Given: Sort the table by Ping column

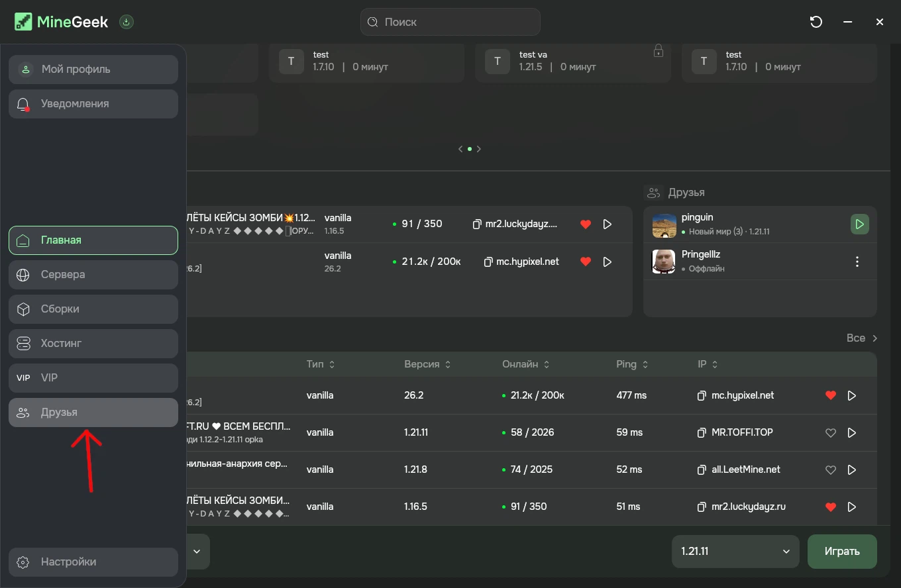Looking at the screenshot, I should [632, 364].
